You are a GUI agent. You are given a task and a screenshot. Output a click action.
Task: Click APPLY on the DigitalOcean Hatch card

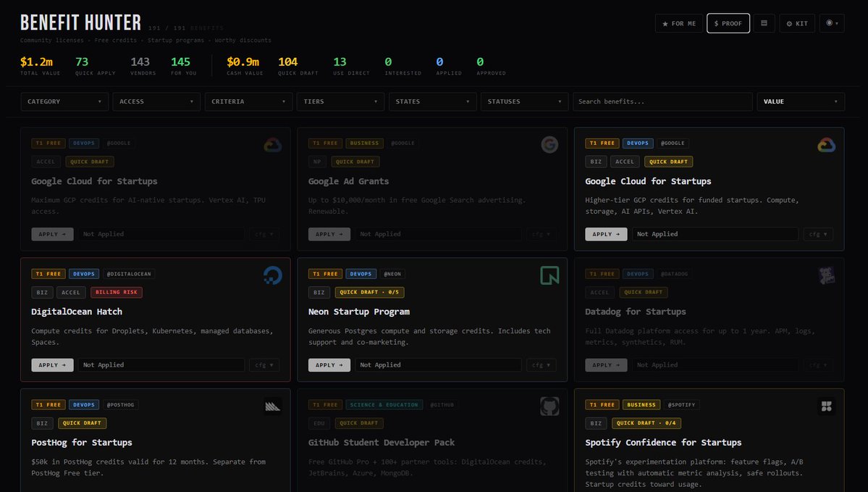[53, 364]
